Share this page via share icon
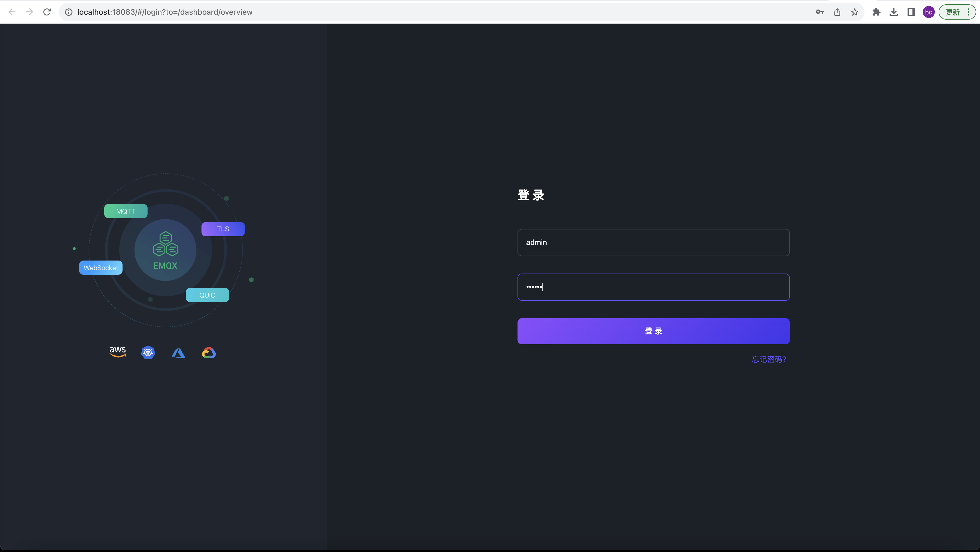 click(837, 12)
